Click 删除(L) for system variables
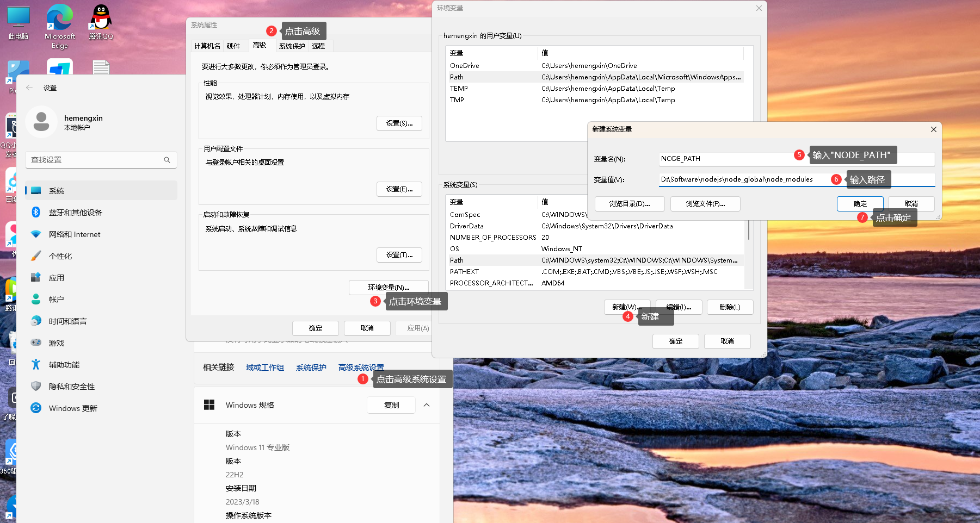The height and width of the screenshot is (523, 980). pyautogui.click(x=730, y=307)
